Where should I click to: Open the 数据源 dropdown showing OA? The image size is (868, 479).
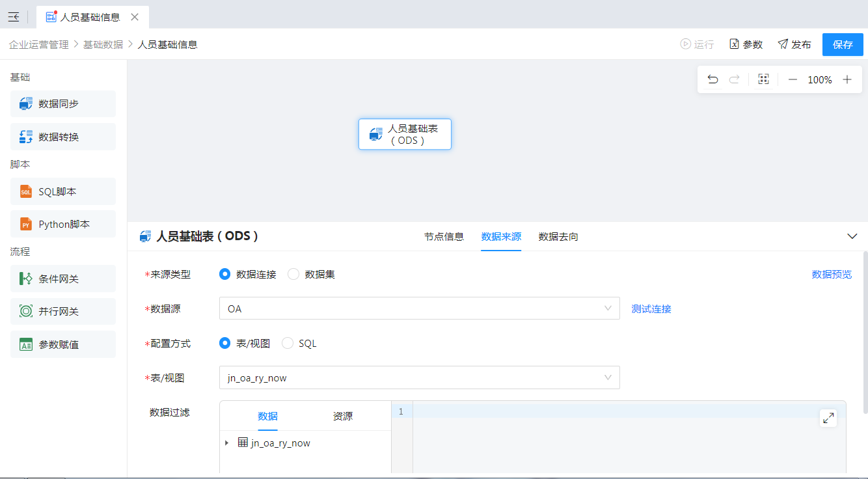coord(419,308)
